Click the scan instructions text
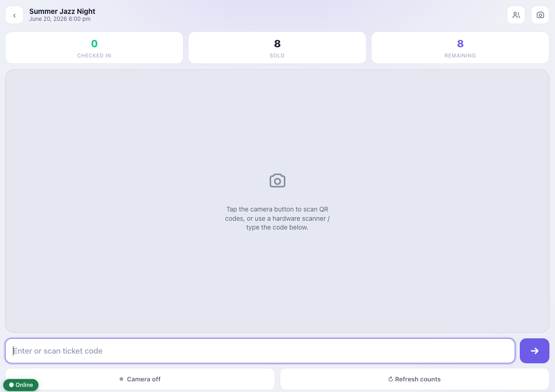The height and width of the screenshot is (392, 555). [277, 218]
